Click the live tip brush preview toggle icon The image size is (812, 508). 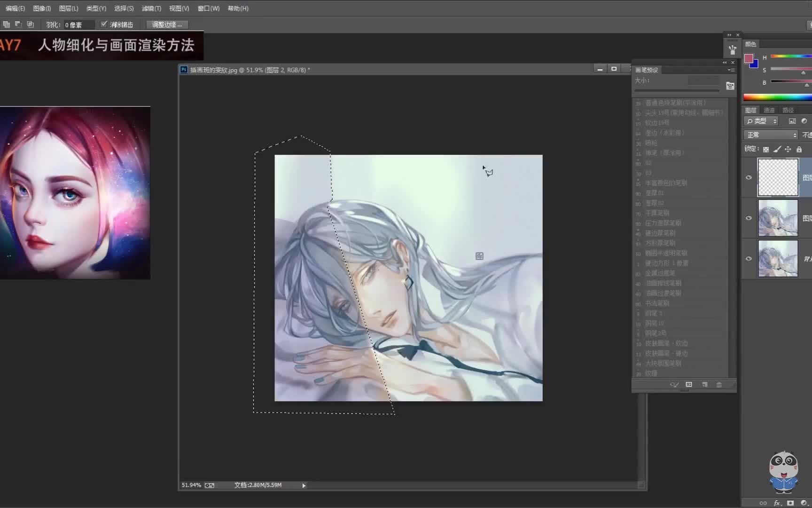pyautogui.click(x=674, y=384)
